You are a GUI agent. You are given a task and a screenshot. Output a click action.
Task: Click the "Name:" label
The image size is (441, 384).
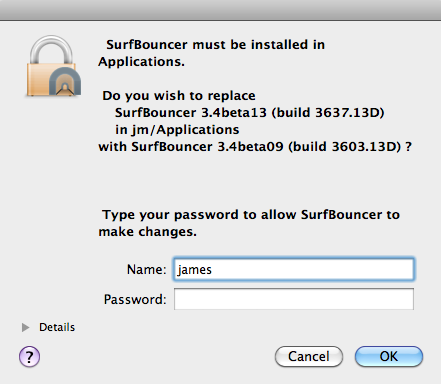coord(146,269)
